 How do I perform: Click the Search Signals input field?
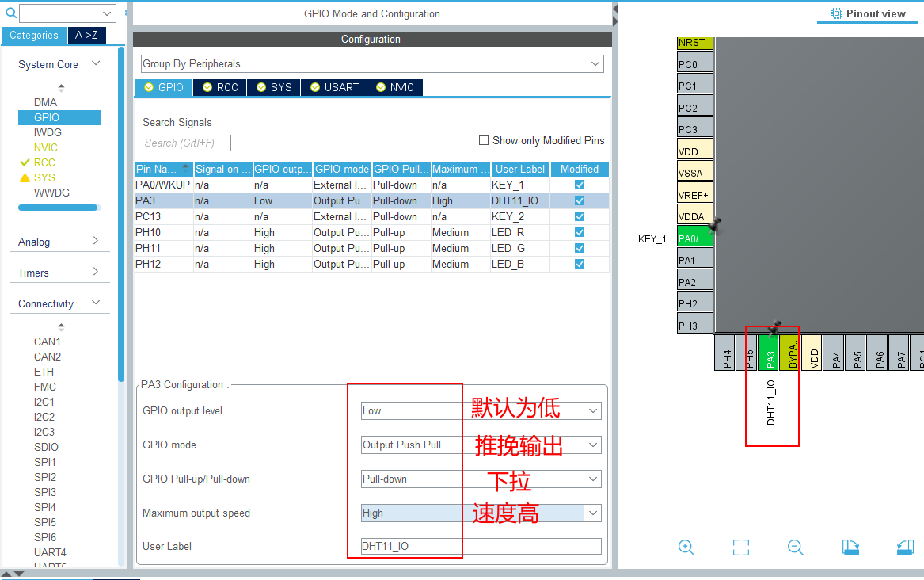pos(186,143)
